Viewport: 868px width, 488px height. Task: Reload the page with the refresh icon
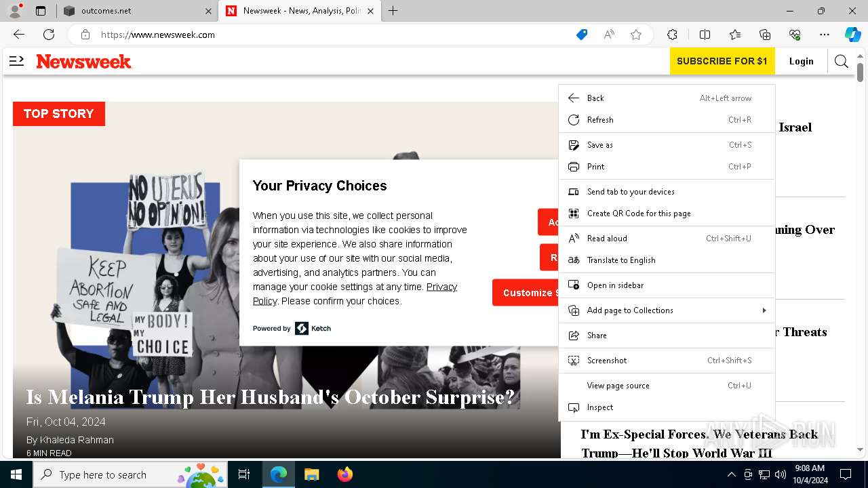pyautogui.click(x=49, y=35)
